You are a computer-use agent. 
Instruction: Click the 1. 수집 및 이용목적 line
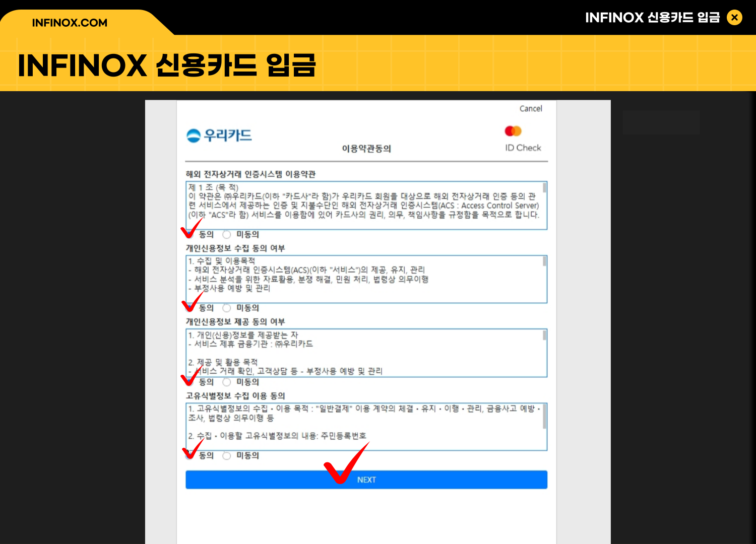coord(222,261)
